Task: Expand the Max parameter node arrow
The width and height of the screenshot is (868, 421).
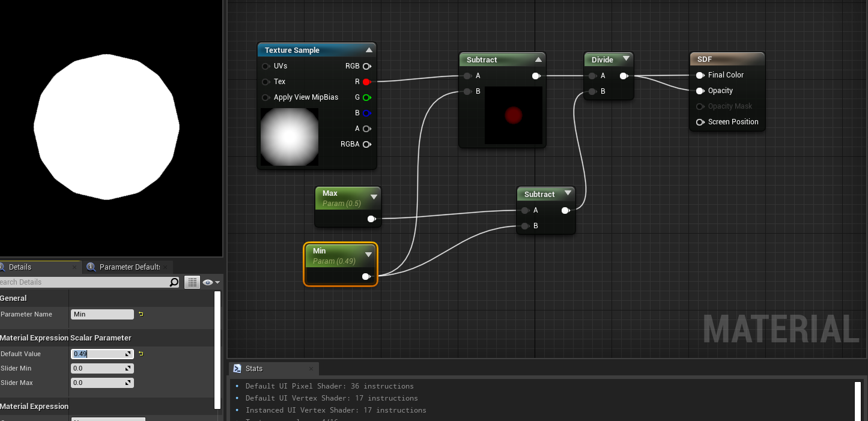Action: [374, 197]
